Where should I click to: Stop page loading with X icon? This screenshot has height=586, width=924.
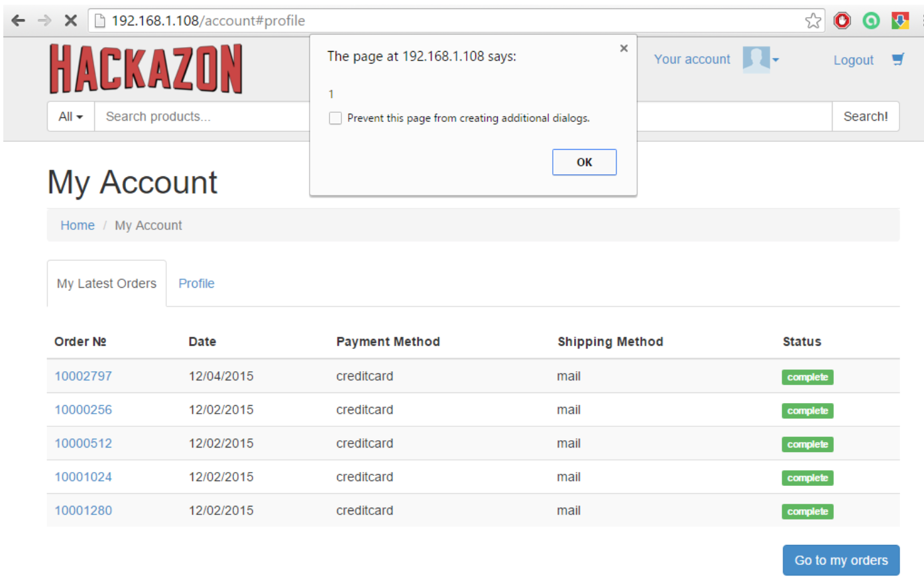[70, 21]
